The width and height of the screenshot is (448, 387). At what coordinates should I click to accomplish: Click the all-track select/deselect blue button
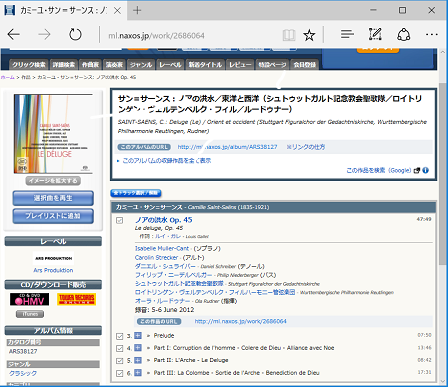click(x=136, y=193)
